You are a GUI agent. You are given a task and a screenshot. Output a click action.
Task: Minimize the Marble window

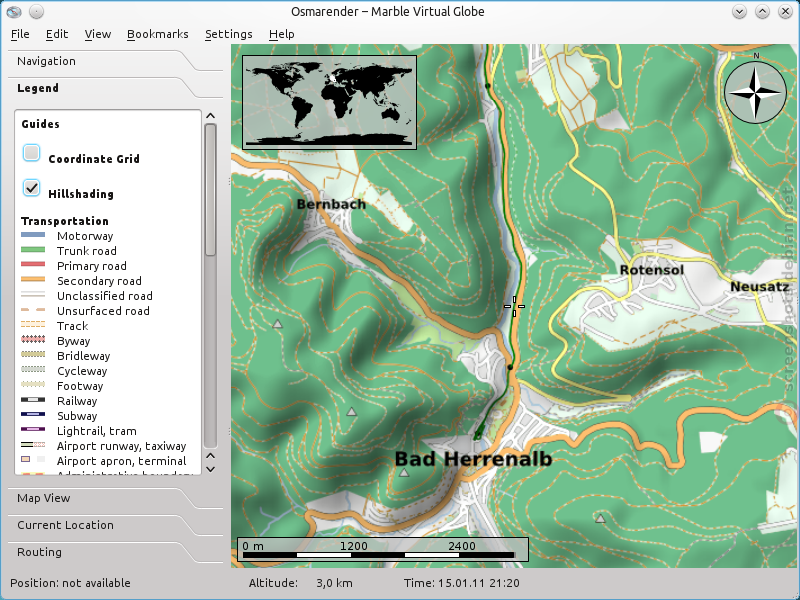tap(739, 11)
